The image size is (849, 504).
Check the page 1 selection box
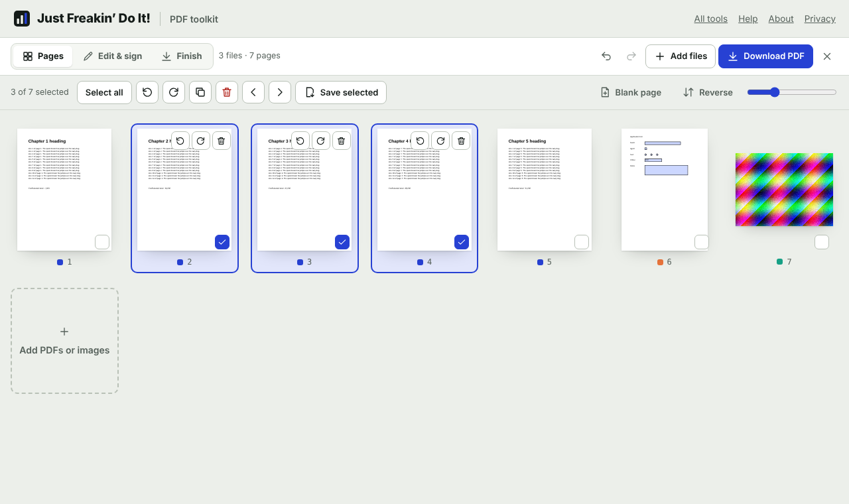click(x=102, y=242)
